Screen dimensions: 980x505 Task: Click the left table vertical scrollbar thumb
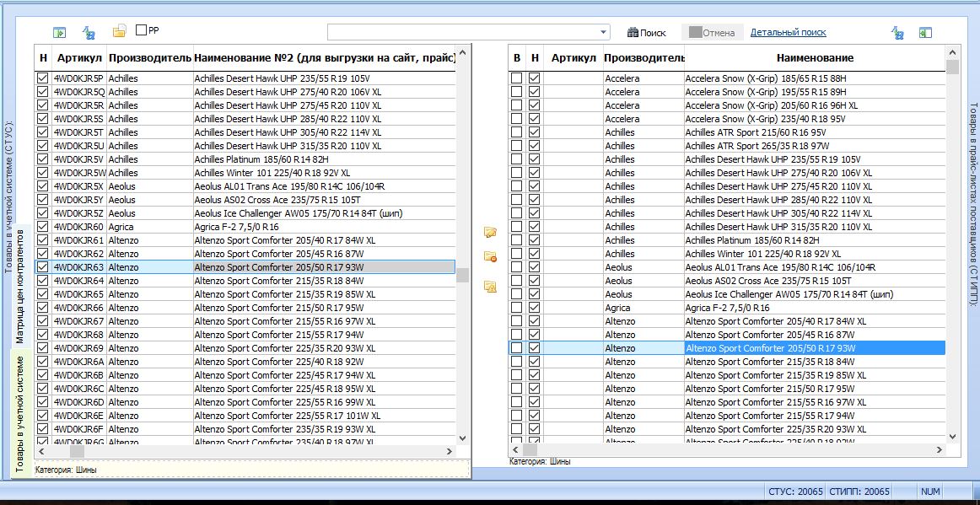[462, 275]
